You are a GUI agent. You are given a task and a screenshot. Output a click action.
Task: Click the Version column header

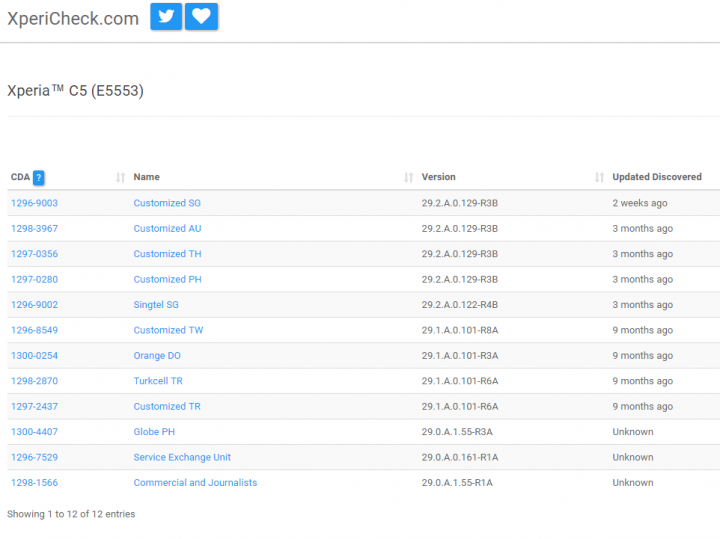439,177
